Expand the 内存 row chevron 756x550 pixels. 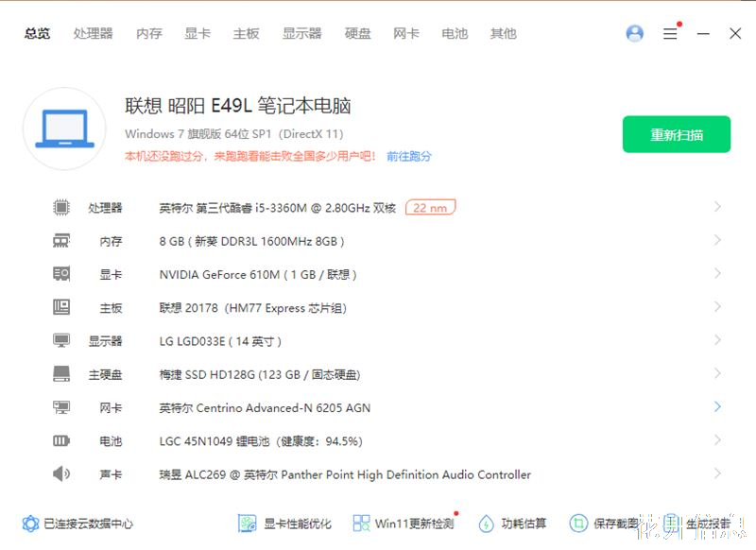[717, 240]
